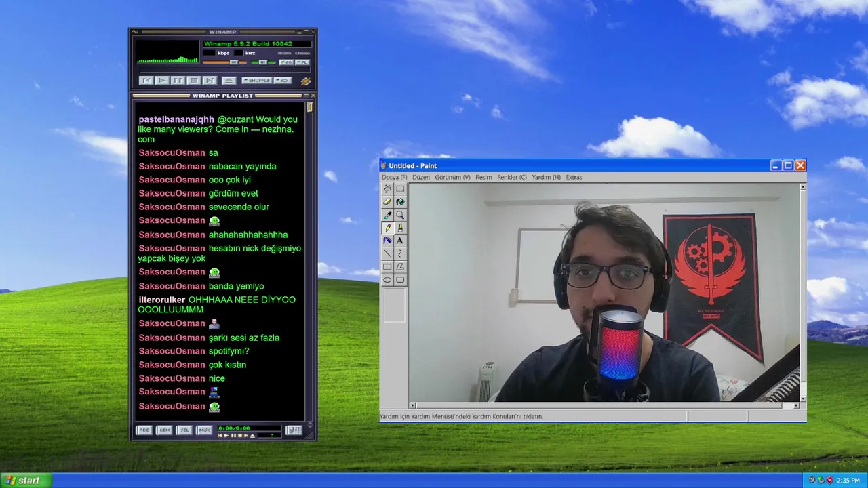
Task: Skip to previous track in Winamp main window
Action: click(x=146, y=81)
